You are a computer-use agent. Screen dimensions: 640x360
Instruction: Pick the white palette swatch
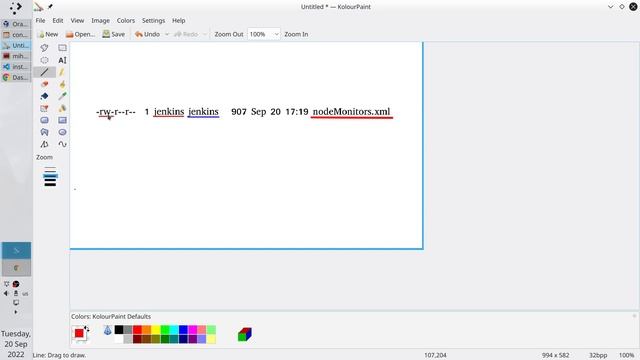click(x=119, y=339)
